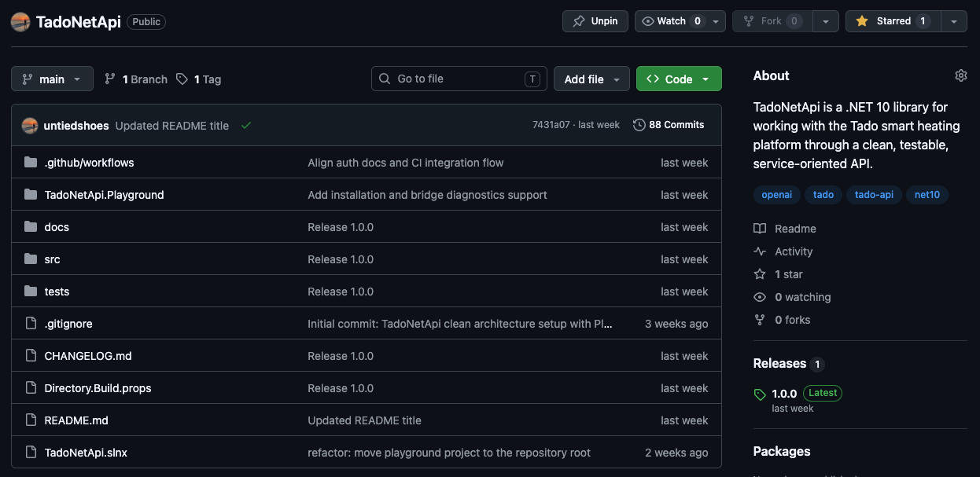This screenshot has height=477, width=980.
Task: Open the 1 Tag view via tag icon
Action: [182, 79]
